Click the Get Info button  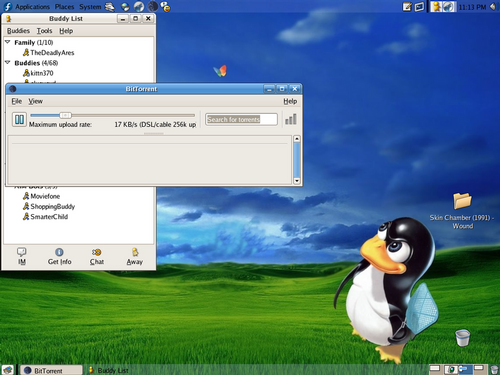coord(59,256)
